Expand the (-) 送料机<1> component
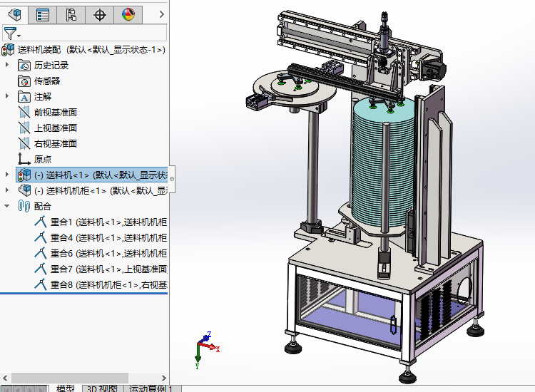This screenshot has height=392, width=535. point(7,174)
